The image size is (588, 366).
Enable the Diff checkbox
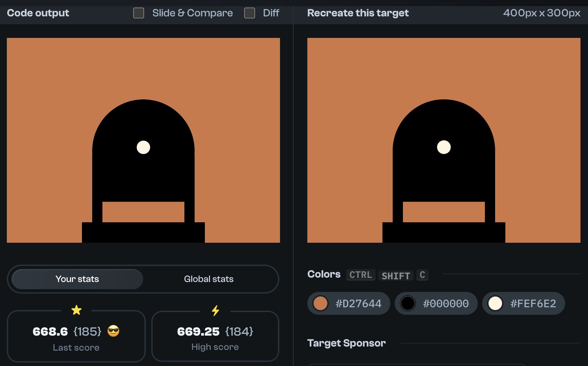tap(249, 13)
